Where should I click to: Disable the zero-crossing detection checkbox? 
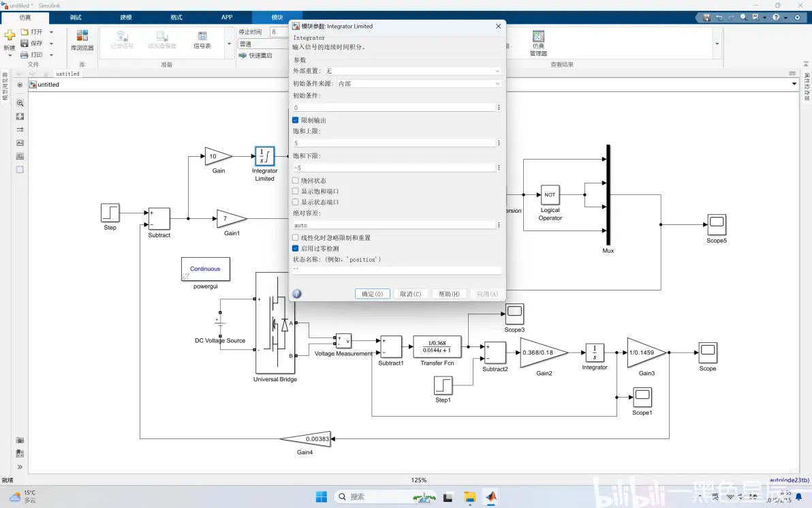[295, 248]
